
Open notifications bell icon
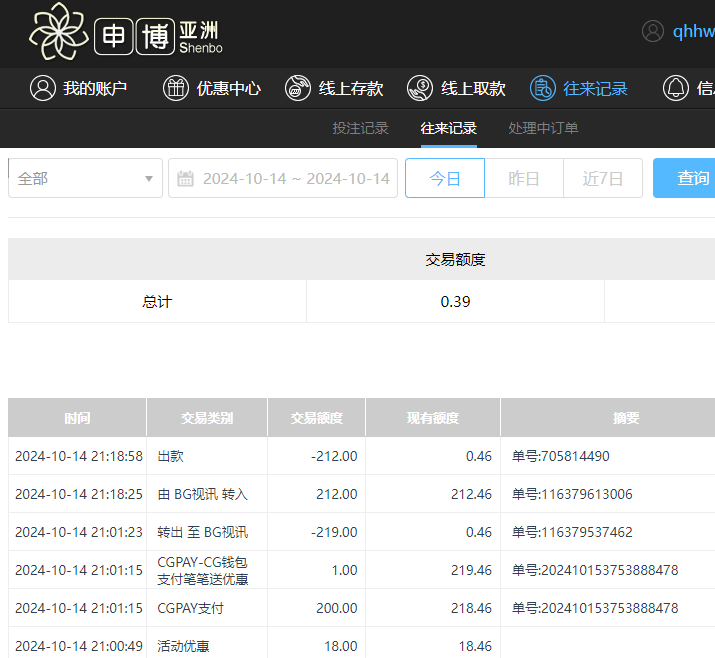(x=676, y=88)
